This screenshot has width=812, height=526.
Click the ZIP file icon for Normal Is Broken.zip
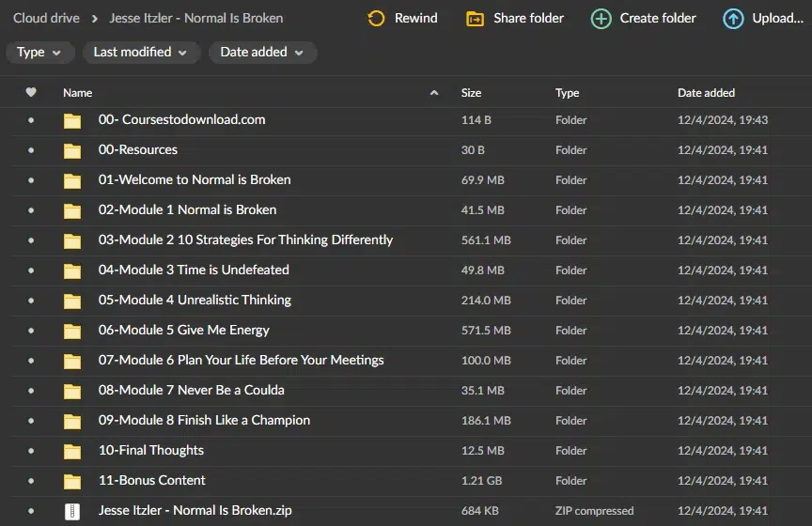click(72, 512)
